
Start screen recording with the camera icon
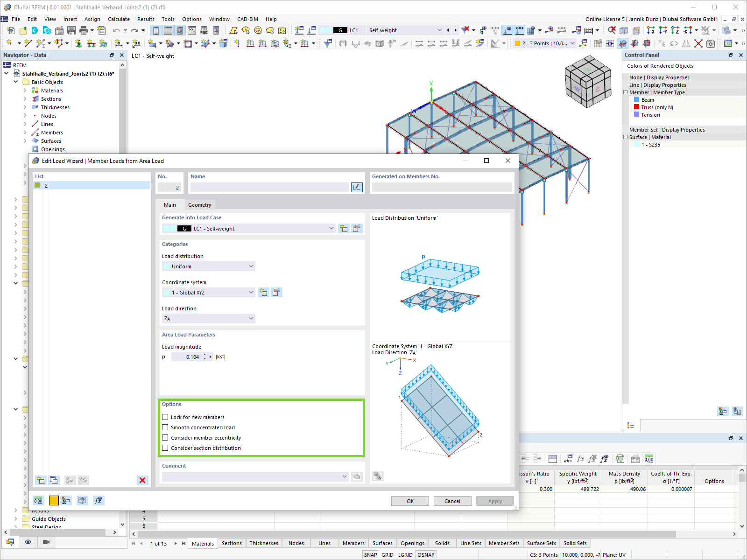[45, 542]
